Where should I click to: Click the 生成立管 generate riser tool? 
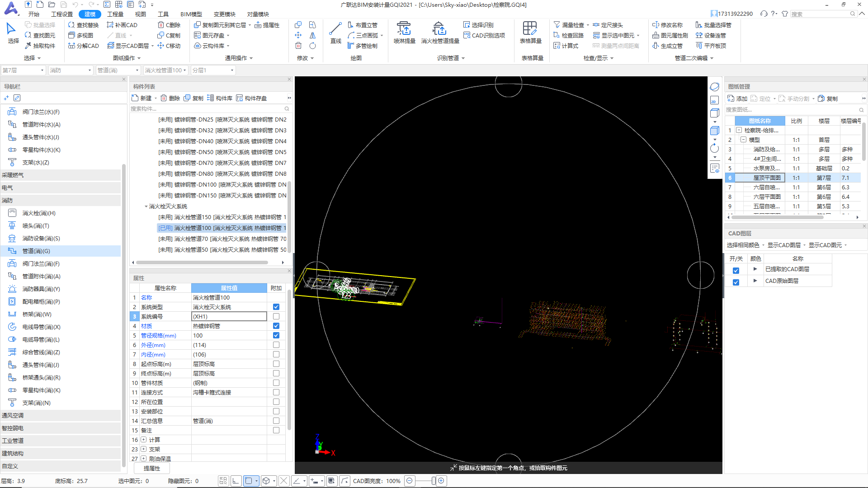[x=668, y=46]
